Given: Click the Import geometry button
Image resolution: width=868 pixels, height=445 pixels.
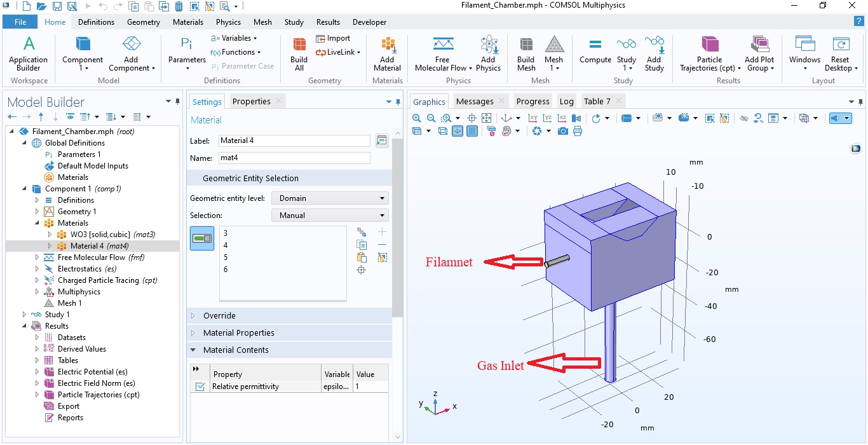Looking at the screenshot, I should 333,38.
